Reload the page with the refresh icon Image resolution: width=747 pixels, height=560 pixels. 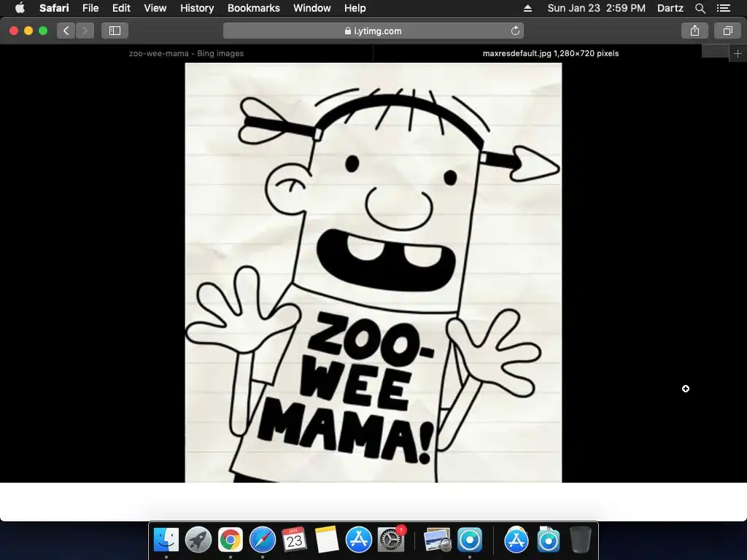click(x=515, y=31)
